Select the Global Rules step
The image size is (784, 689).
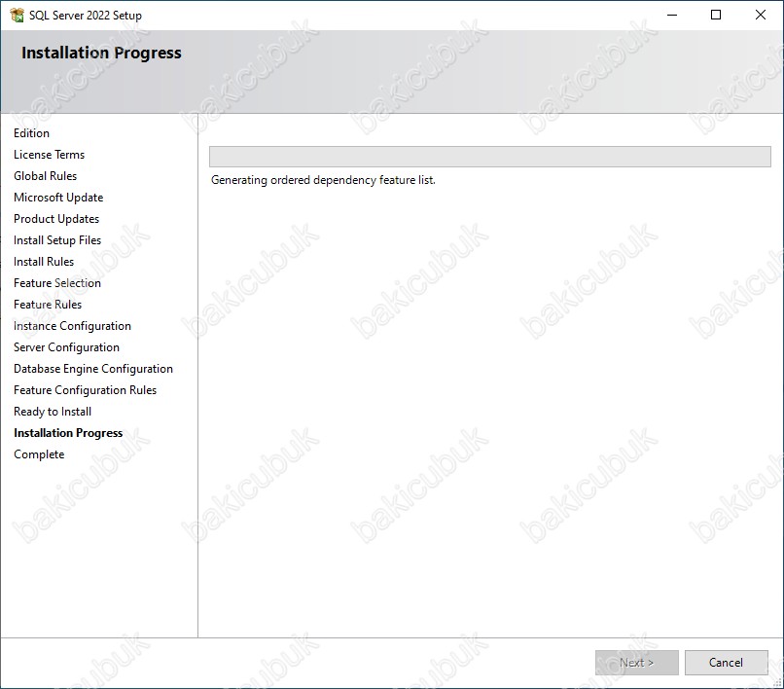[x=46, y=176]
